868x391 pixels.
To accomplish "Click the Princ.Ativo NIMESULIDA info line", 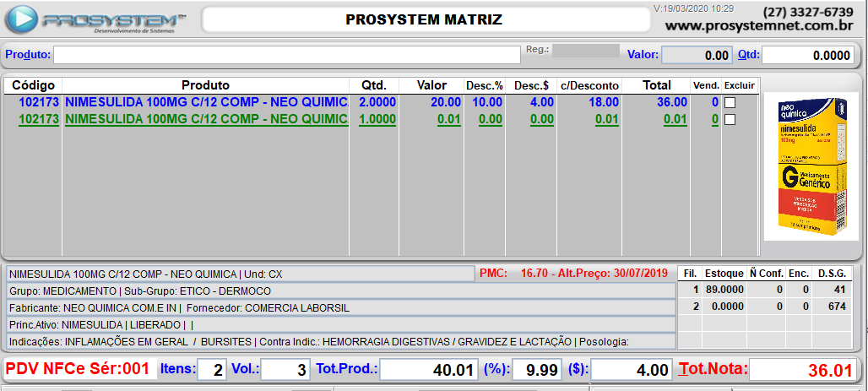I will [341, 324].
